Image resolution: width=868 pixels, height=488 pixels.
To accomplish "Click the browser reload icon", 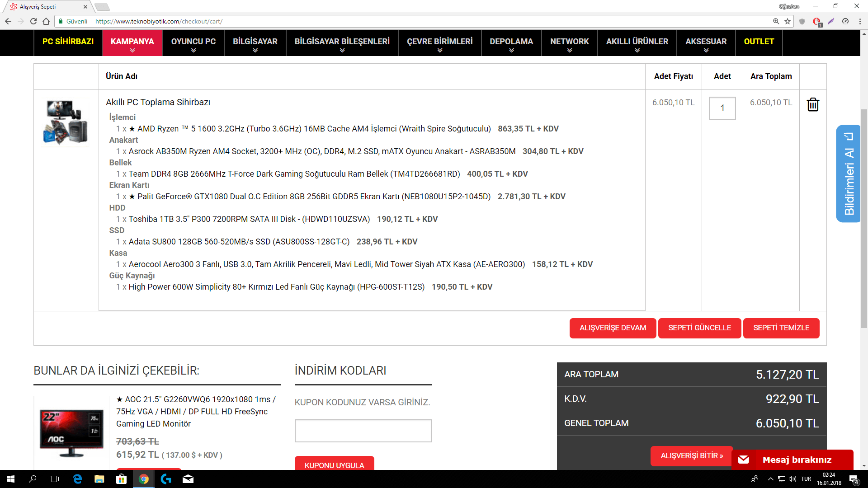I will [x=33, y=21].
